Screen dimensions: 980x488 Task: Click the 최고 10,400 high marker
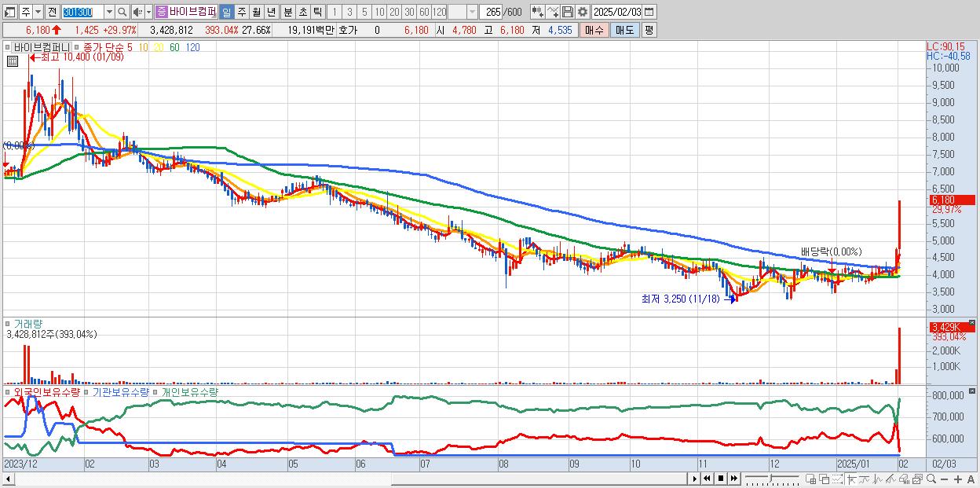(x=75, y=57)
